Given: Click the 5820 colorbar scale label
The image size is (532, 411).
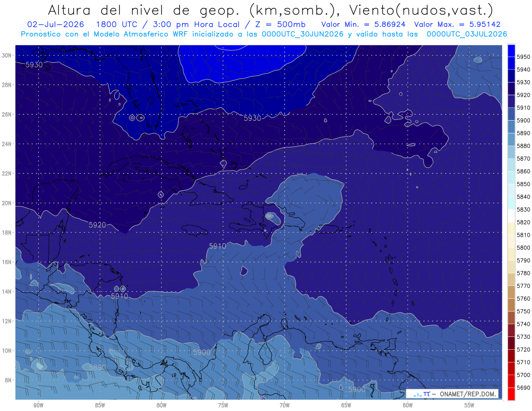Looking at the screenshot, I should point(524,222).
